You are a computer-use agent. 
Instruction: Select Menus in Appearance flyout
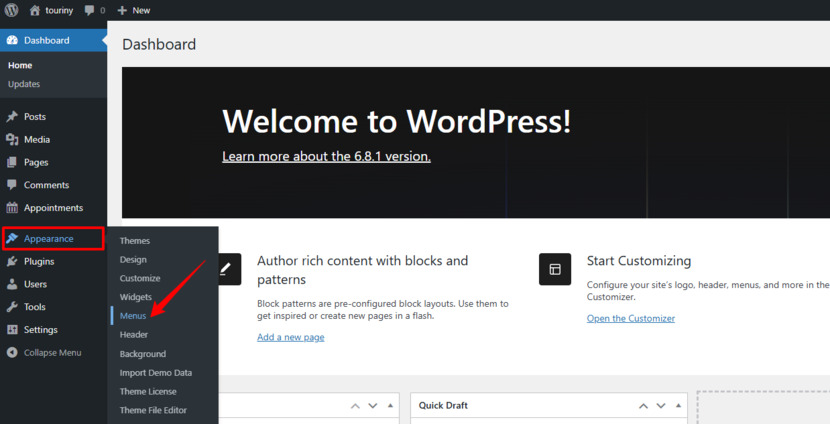(133, 315)
